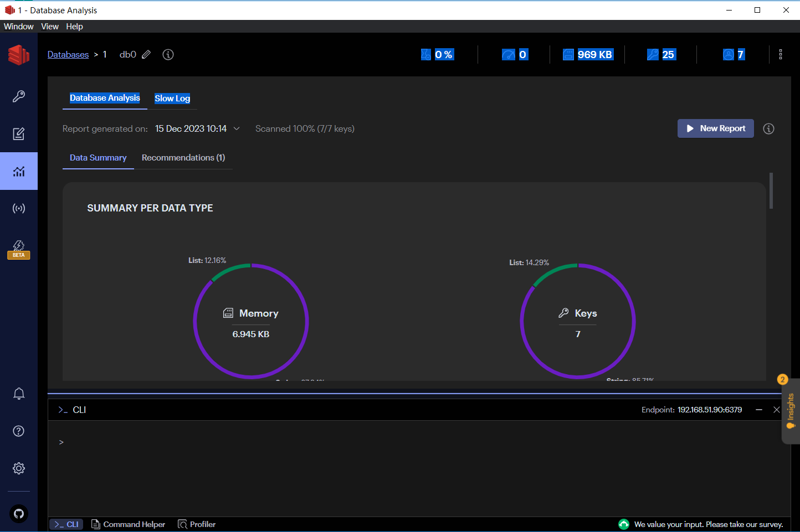Open the Browser key icon in sidebar
The height and width of the screenshot is (532, 800).
click(x=19, y=96)
